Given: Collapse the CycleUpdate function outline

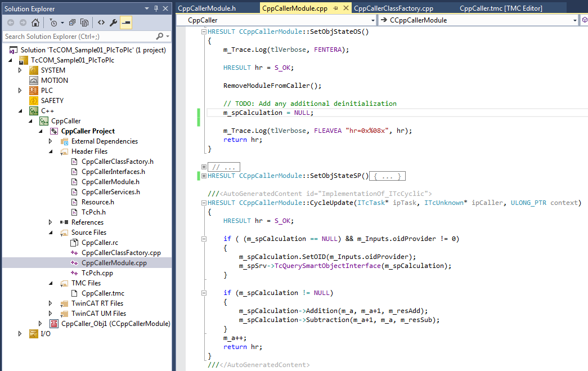Looking at the screenshot, I should pos(204,203).
